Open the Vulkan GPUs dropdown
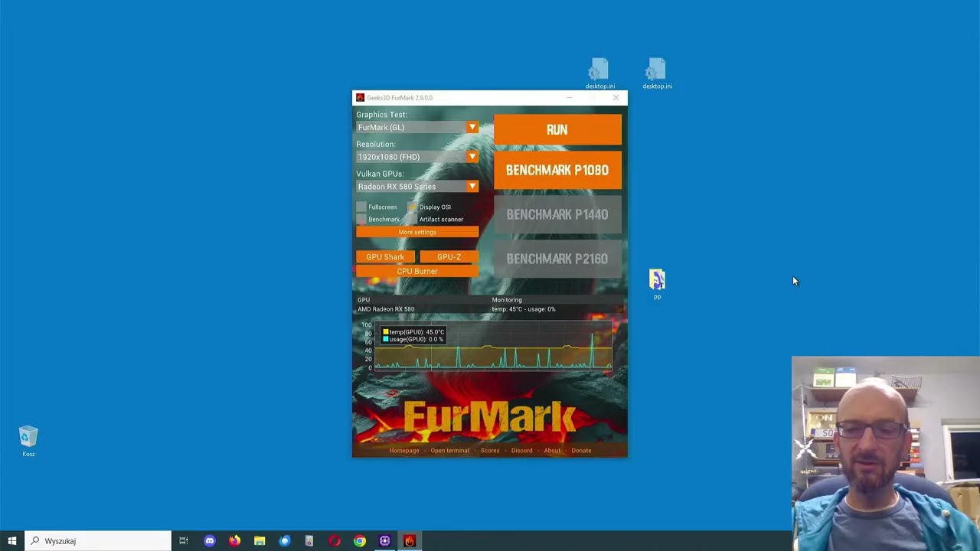Screen dimensions: 980x551 pos(417,187)
